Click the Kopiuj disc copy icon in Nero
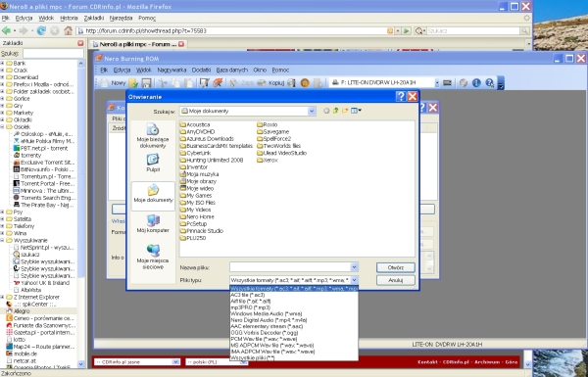The width and height of the screenshot is (588, 377). 262,83
